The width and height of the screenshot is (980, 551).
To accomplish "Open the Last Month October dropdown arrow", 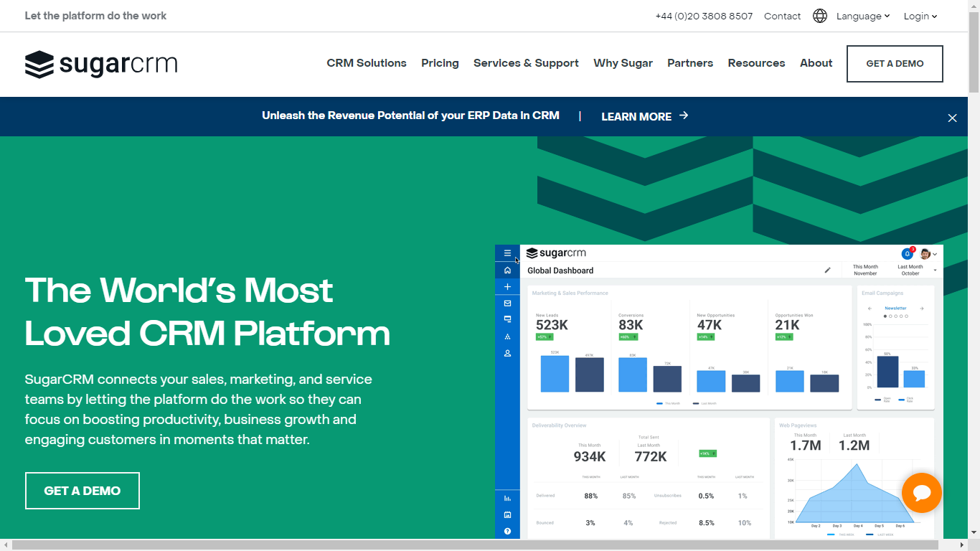I will click(935, 270).
